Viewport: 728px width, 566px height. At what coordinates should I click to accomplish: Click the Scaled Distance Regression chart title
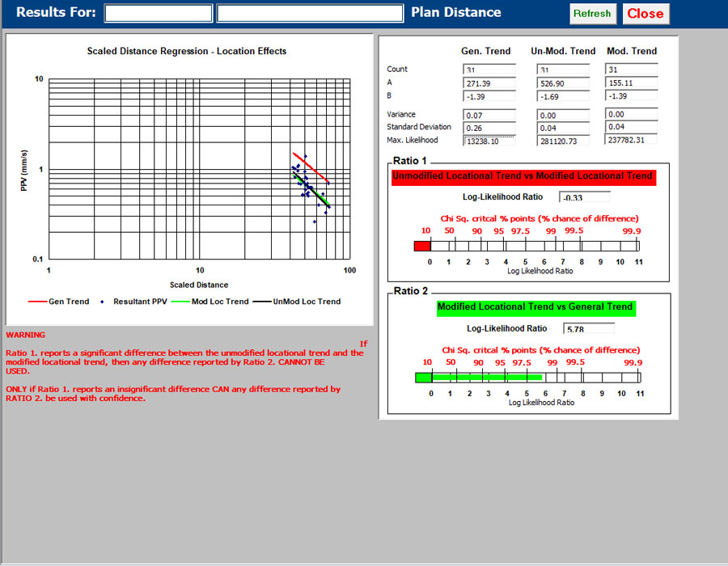tap(188, 51)
